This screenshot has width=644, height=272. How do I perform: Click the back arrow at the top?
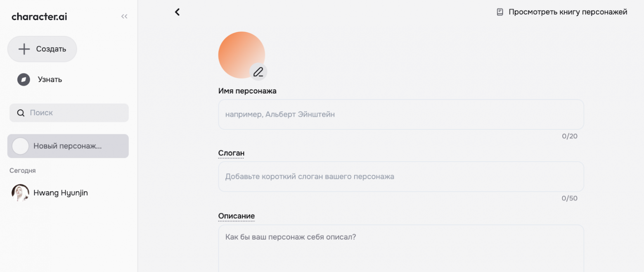(x=178, y=12)
